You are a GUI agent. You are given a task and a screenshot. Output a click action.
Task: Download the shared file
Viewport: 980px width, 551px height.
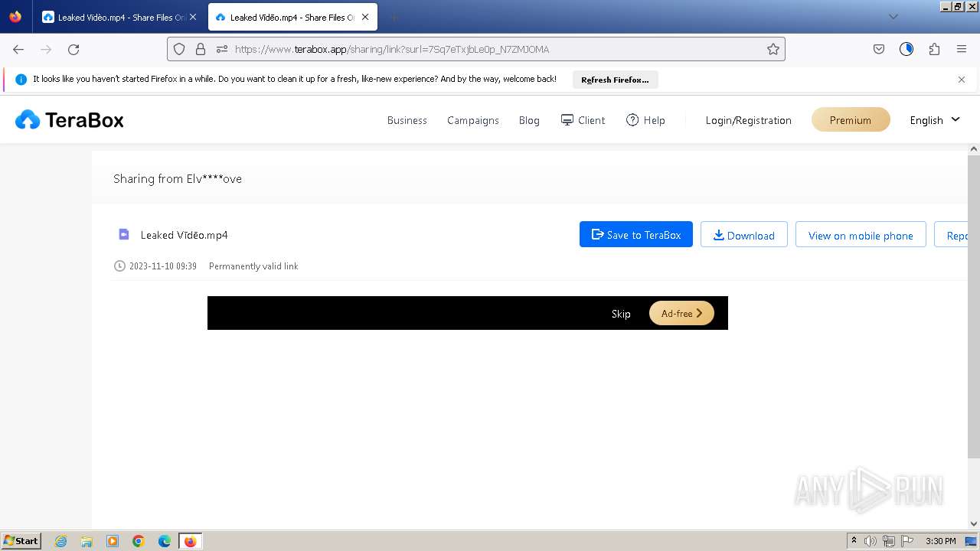tap(744, 235)
